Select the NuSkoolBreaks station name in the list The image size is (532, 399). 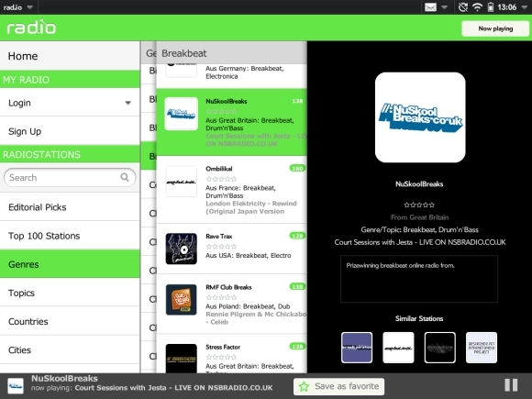pyautogui.click(x=227, y=101)
